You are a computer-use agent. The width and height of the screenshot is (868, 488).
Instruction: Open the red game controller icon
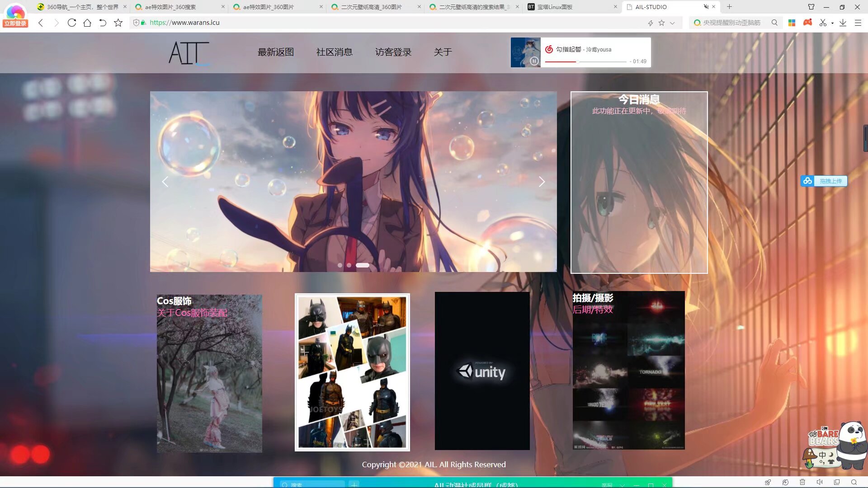pyautogui.click(x=807, y=22)
